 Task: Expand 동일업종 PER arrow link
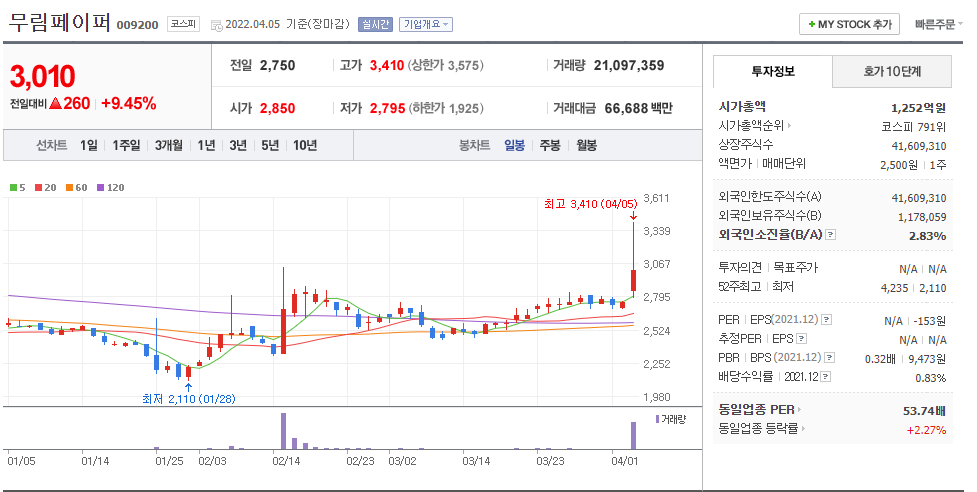click(x=799, y=410)
